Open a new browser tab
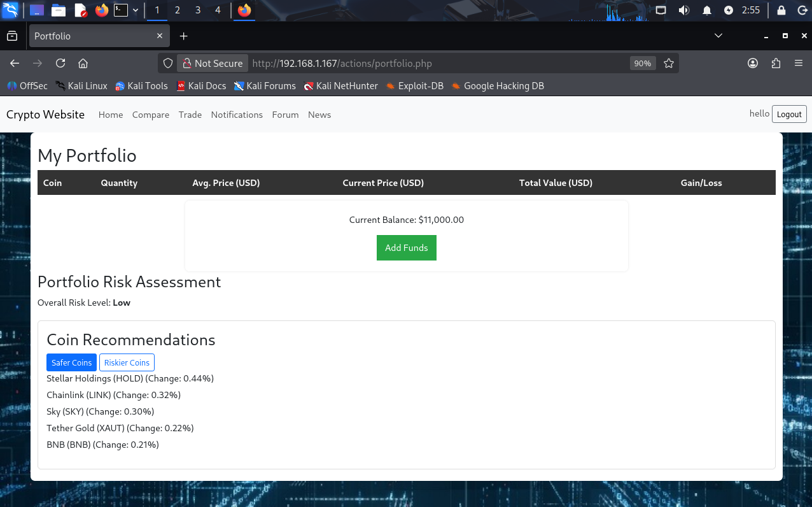 click(184, 36)
